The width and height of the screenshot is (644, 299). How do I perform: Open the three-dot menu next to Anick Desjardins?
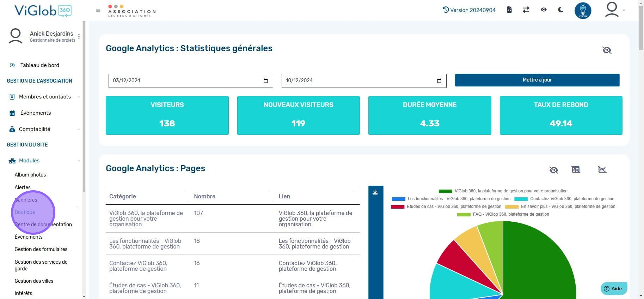coord(79,36)
